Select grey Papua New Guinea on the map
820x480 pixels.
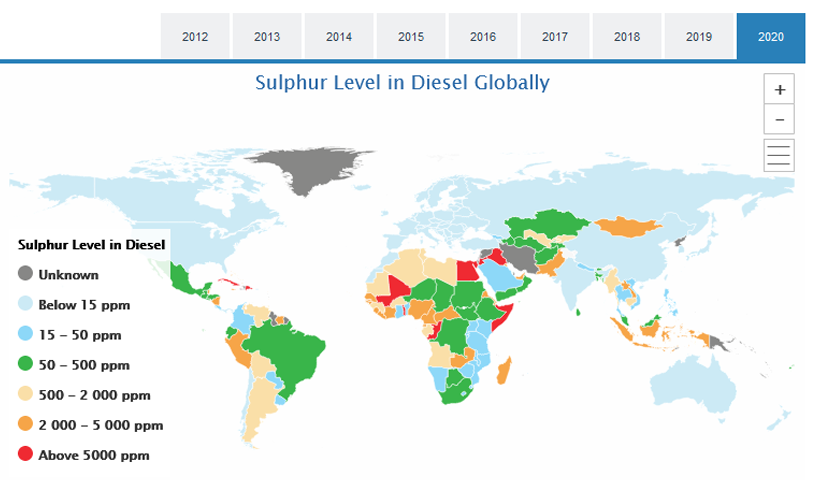718,343
